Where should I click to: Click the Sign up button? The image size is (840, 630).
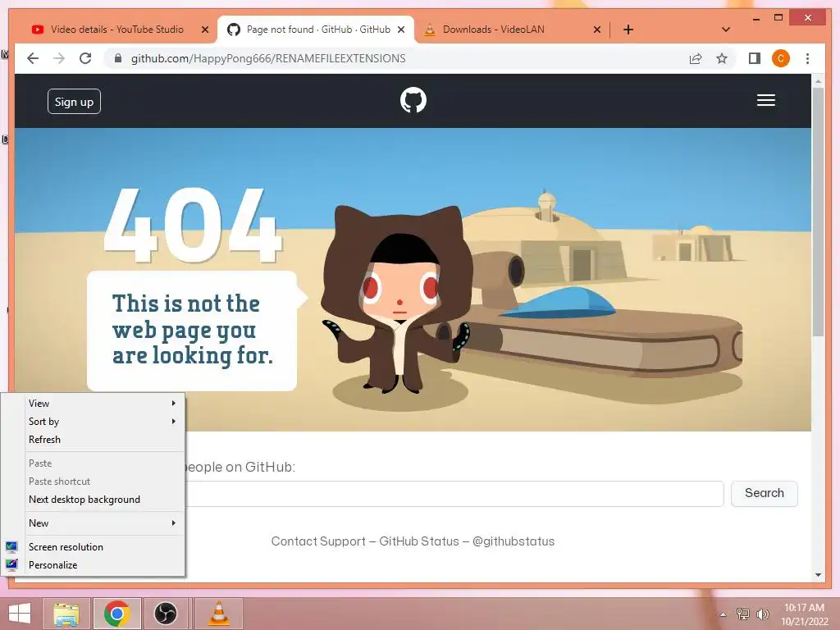(x=74, y=101)
